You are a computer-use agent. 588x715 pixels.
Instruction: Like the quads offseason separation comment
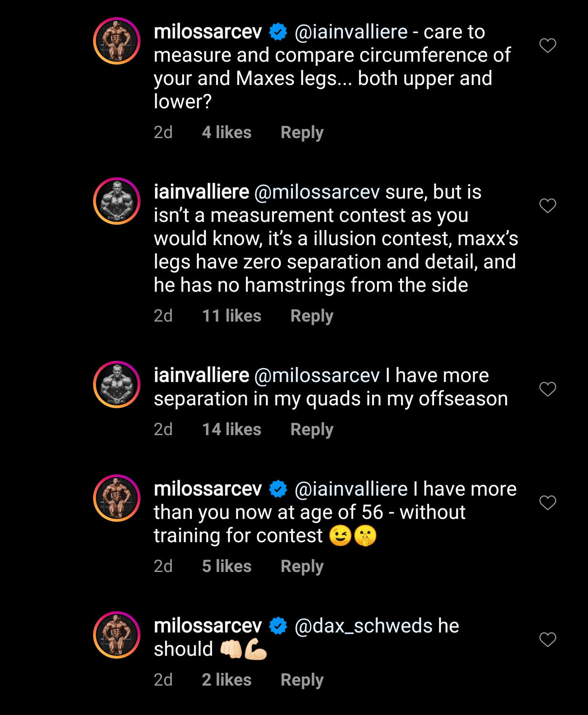[548, 389]
